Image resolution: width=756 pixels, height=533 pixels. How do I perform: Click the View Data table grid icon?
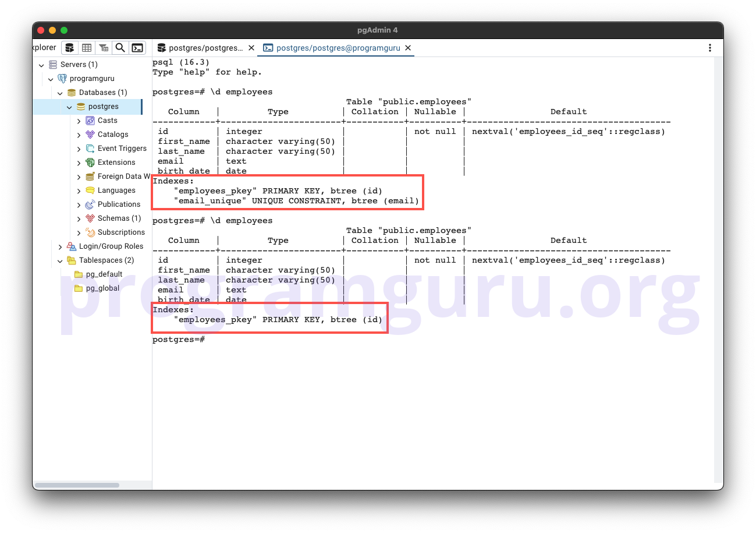pyautogui.click(x=86, y=48)
